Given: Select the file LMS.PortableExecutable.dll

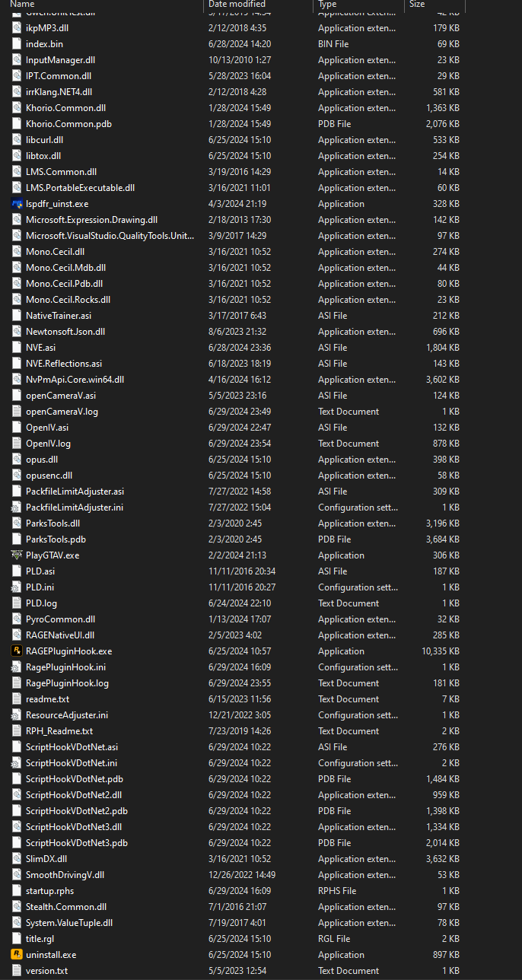Looking at the screenshot, I should tap(81, 188).
